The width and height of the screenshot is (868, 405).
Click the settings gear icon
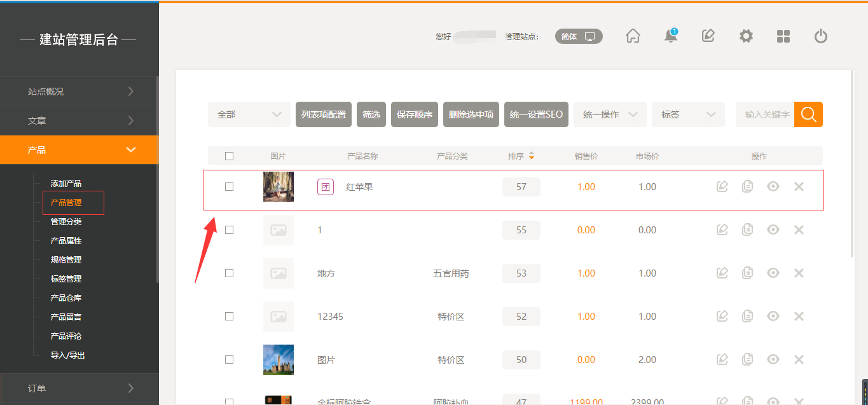pos(746,36)
